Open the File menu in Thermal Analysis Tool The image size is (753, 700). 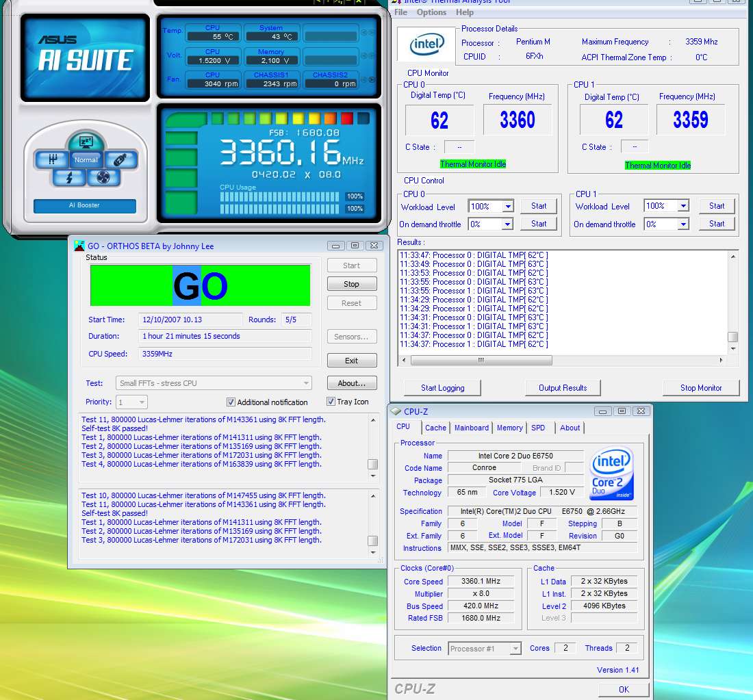401,12
